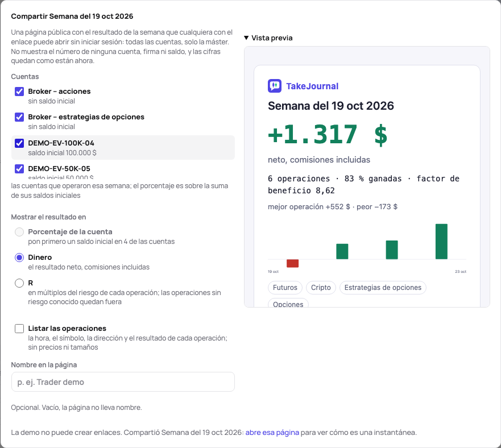Uncheck Broker – estrategias de opciones account

point(19,117)
